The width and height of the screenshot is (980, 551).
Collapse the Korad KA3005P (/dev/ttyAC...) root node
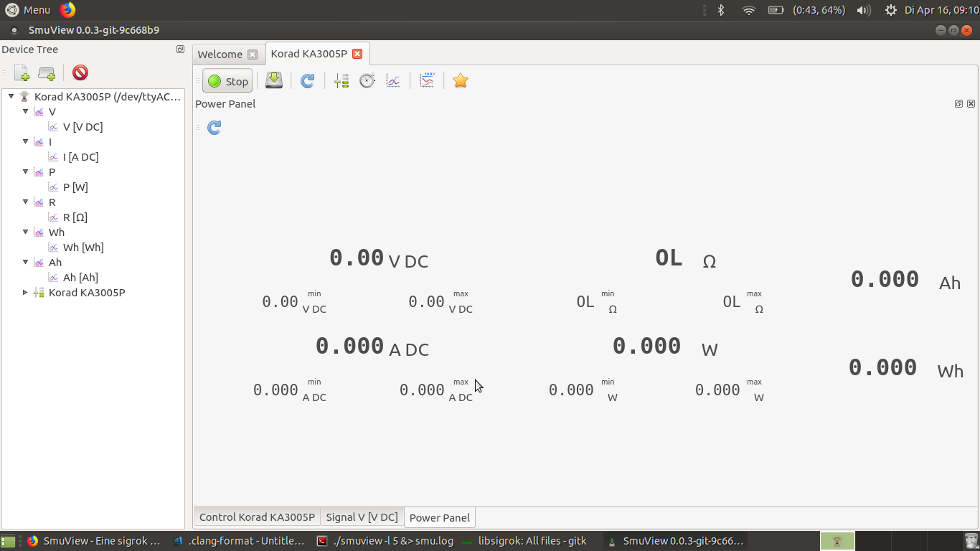11,96
